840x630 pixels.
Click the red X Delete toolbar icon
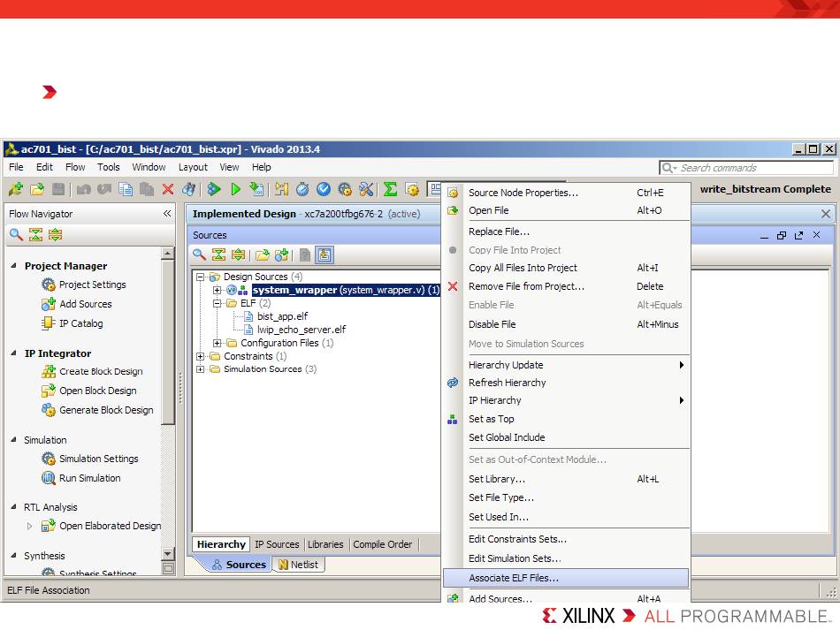point(168,189)
